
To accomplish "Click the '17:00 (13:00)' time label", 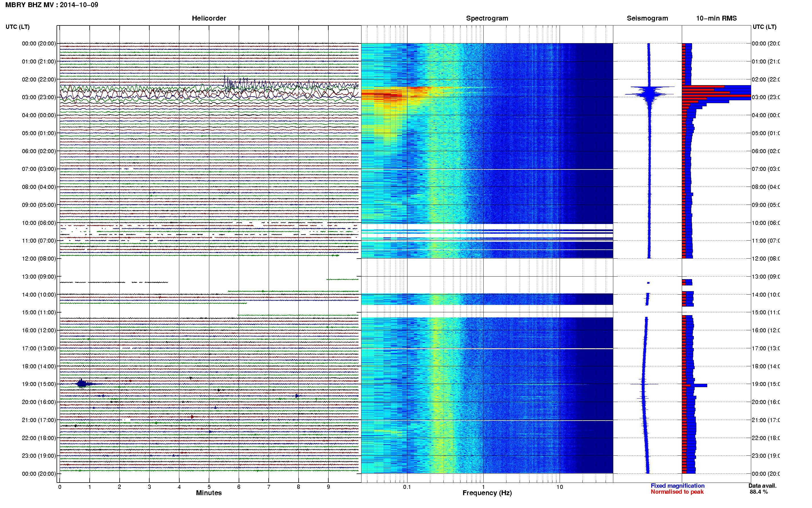I will point(39,348).
